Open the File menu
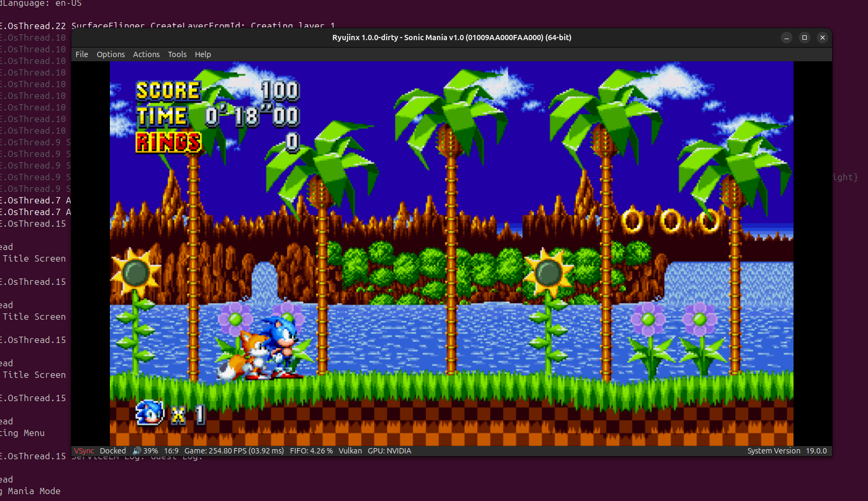Image resolution: width=868 pixels, height=501 pixels. [82, 54]
